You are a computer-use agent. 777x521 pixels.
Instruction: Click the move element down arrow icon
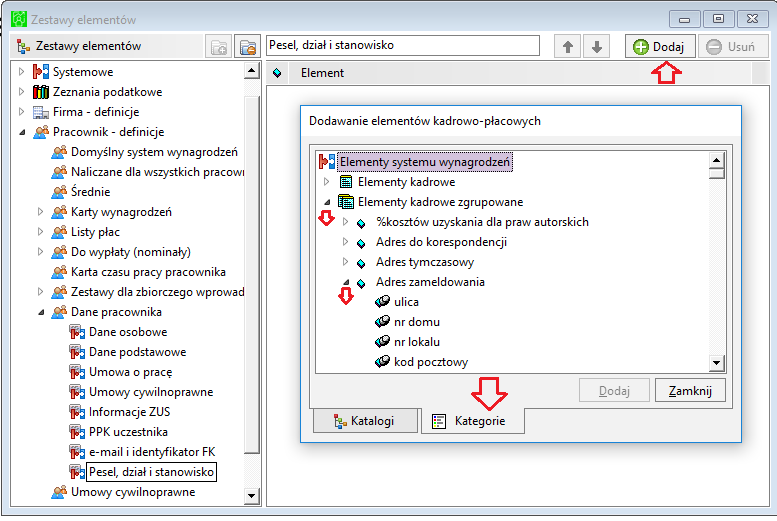tap(597, 47)
